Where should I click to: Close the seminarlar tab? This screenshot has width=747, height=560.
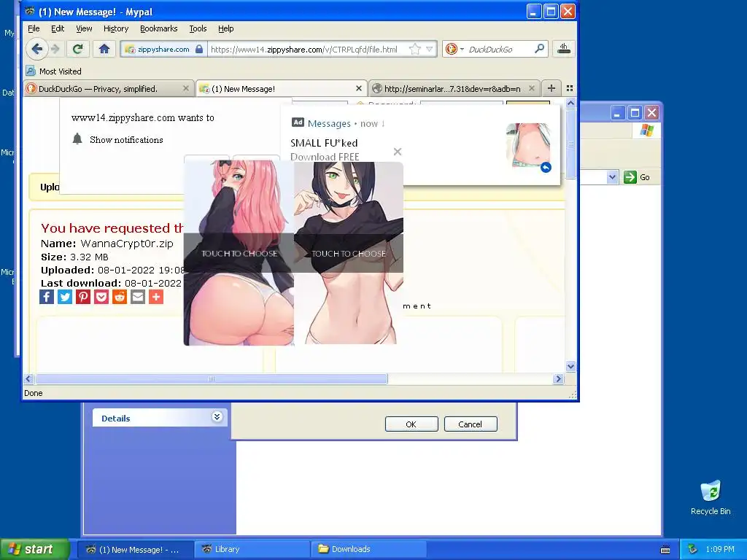pyautogui.click(x=532, y=88)
